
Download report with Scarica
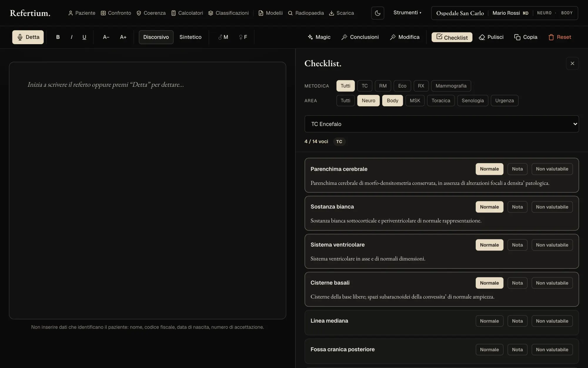pyautogui.click(x=341, y=13)
